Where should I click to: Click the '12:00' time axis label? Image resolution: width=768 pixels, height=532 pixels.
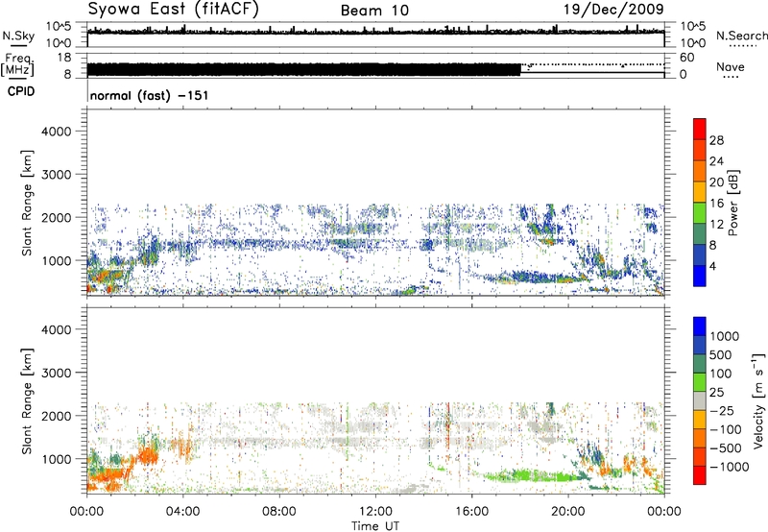(375, 512)
